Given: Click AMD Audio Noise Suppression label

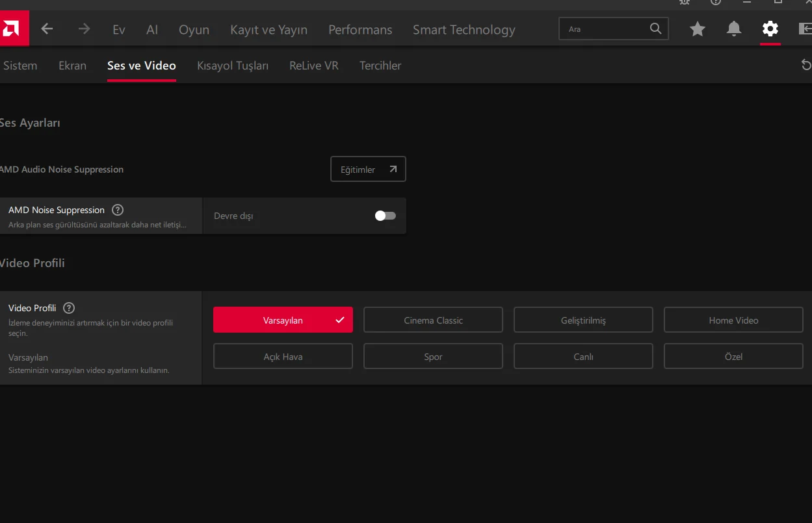Looking at the screenshot, I should 61,170.
